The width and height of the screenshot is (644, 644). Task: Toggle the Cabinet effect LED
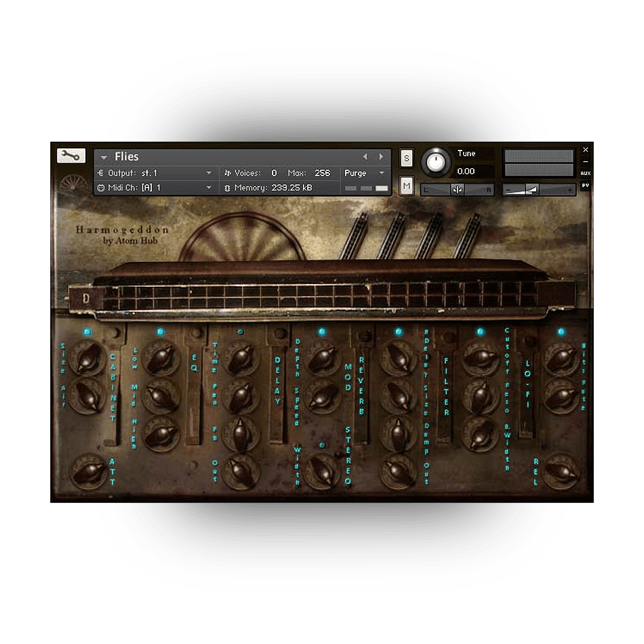[x=87, y=332]
